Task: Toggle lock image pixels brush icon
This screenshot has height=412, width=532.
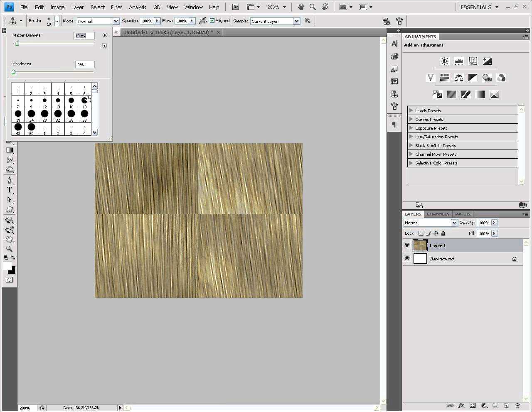Action: pos(428,233)
